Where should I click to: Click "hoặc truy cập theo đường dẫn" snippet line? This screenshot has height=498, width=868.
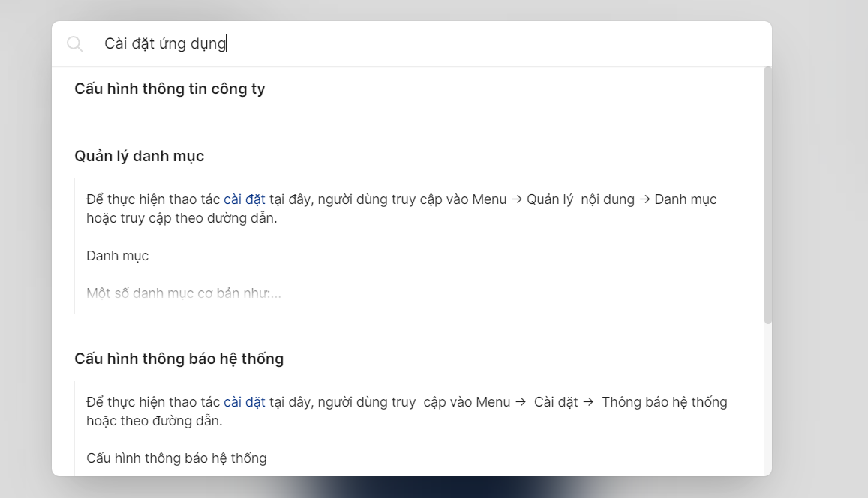pyautogui.click(x=182, y=219)
